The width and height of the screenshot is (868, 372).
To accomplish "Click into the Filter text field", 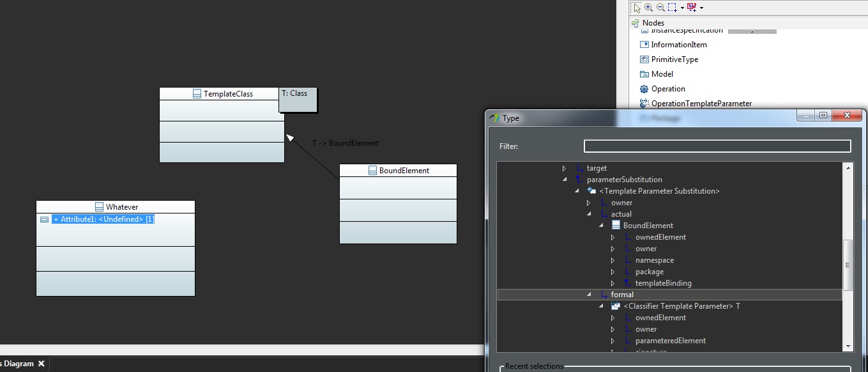I will [717, 146].
